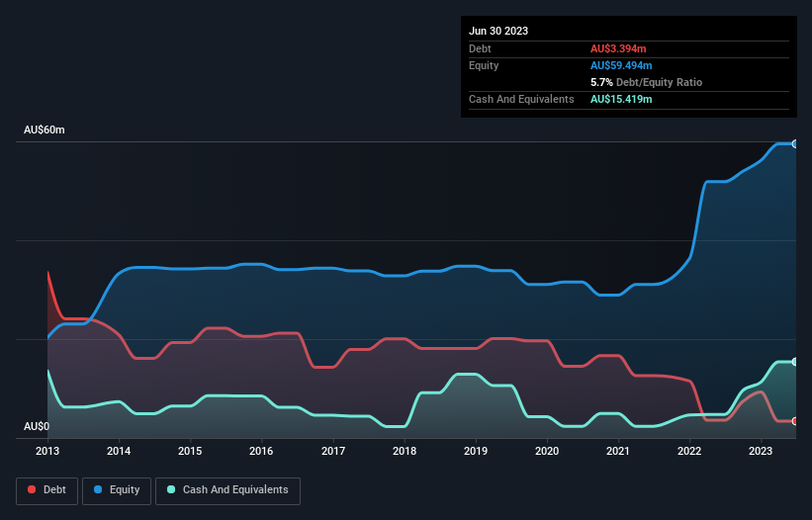Click the Jun 30 2023 tooltip date
812x520 pixels.
(x=498, y=31)
